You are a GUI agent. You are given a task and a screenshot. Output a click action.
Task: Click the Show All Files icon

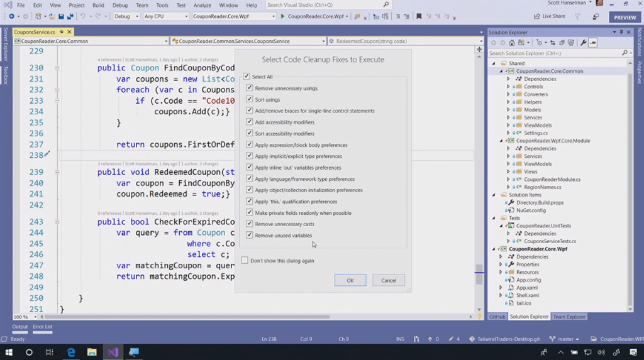pos(572,43)
